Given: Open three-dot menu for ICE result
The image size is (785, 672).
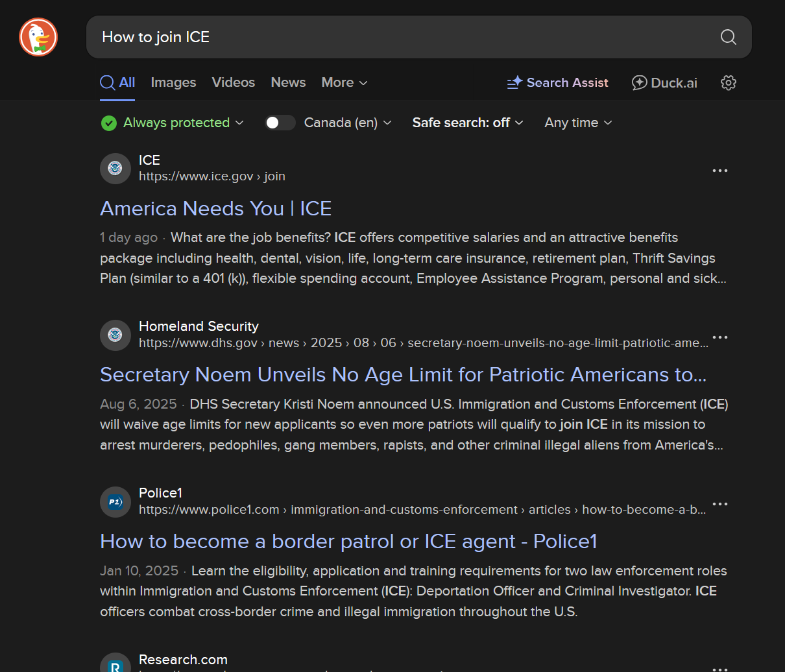Looking at the screenshot, I should click(x=720, y=171).
